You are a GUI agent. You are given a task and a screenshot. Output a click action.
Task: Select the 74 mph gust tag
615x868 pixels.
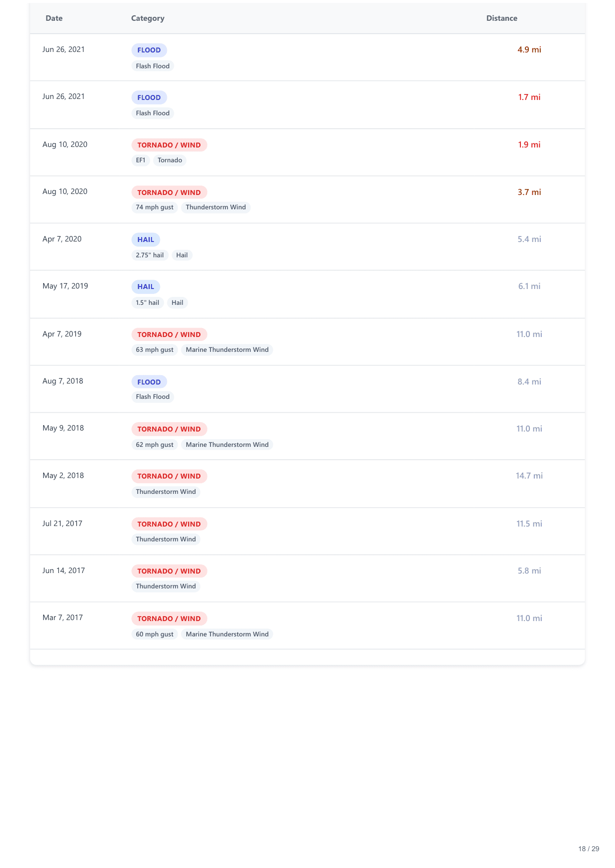click(154, 207)
